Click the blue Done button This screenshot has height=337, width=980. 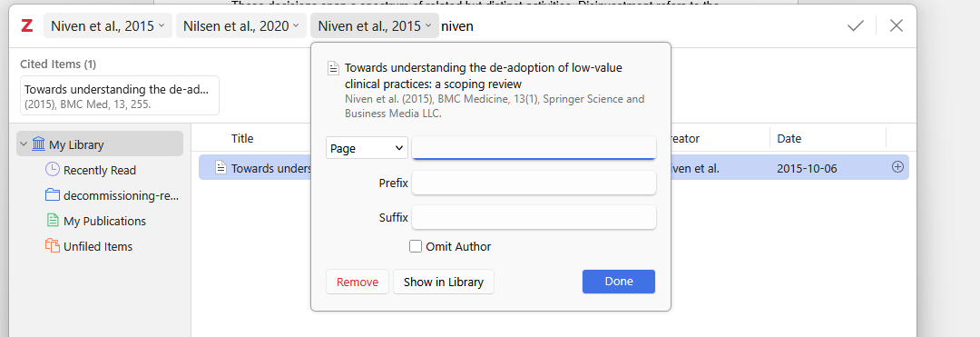(619, 282)
